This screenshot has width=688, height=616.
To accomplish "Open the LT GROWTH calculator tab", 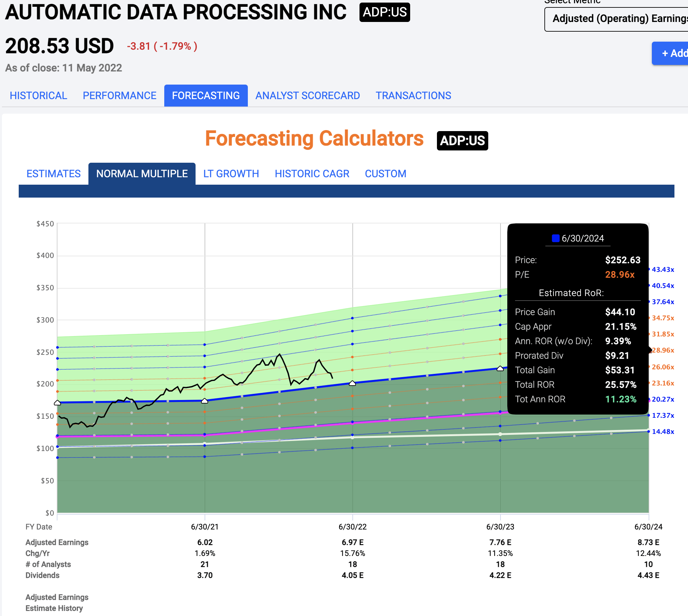I will [x=231, y=174].
